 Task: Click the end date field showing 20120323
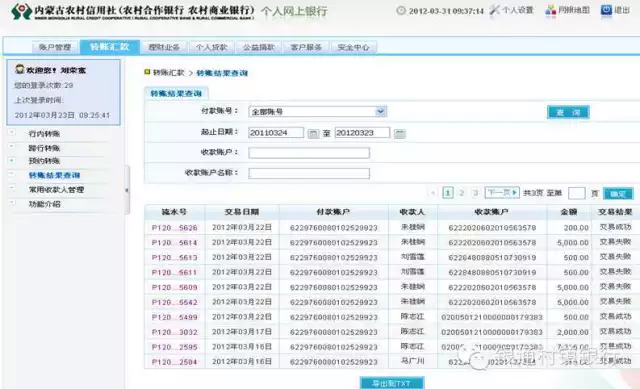(362, 133)
